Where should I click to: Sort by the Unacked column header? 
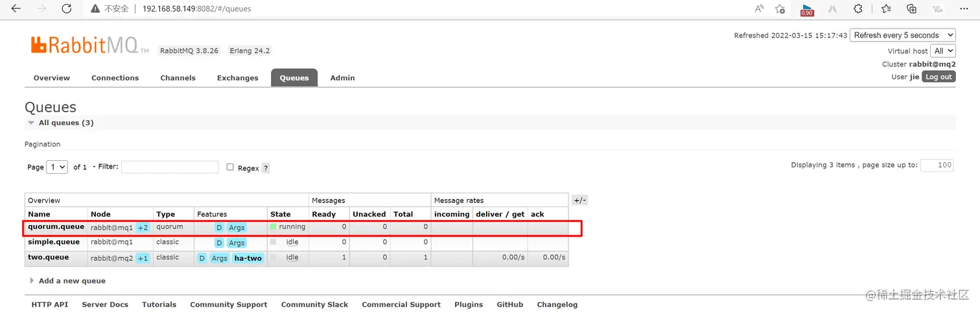[369, 214]
